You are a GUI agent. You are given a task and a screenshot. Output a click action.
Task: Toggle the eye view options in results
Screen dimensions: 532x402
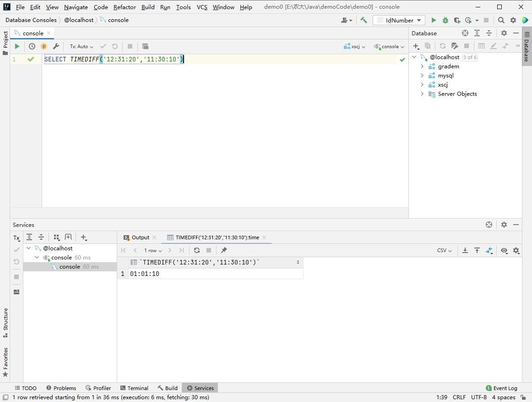[504, 250]
